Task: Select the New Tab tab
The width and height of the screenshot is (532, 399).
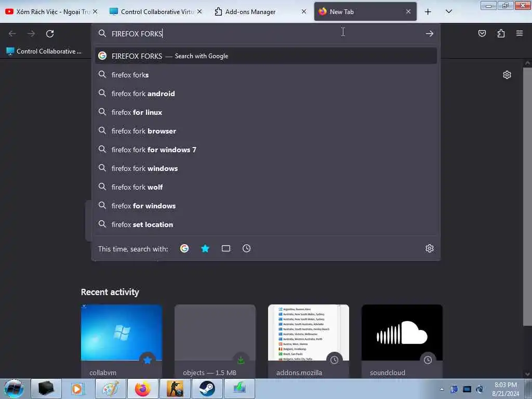Action: click(365, 11)
